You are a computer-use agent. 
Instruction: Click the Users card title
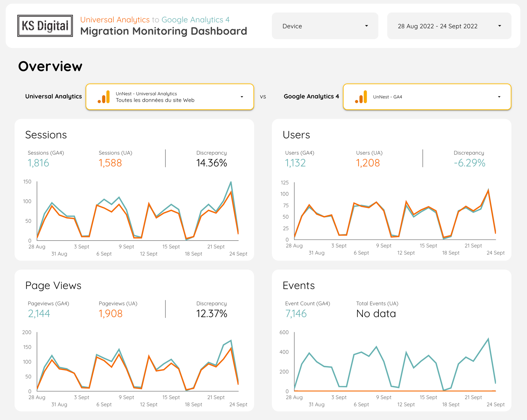pyautogui.click(x=296, y=135)
